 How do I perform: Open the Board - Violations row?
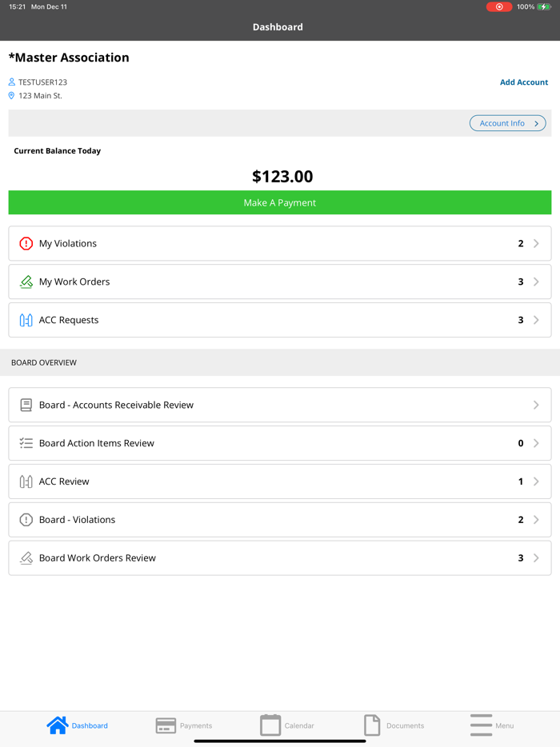279,520
